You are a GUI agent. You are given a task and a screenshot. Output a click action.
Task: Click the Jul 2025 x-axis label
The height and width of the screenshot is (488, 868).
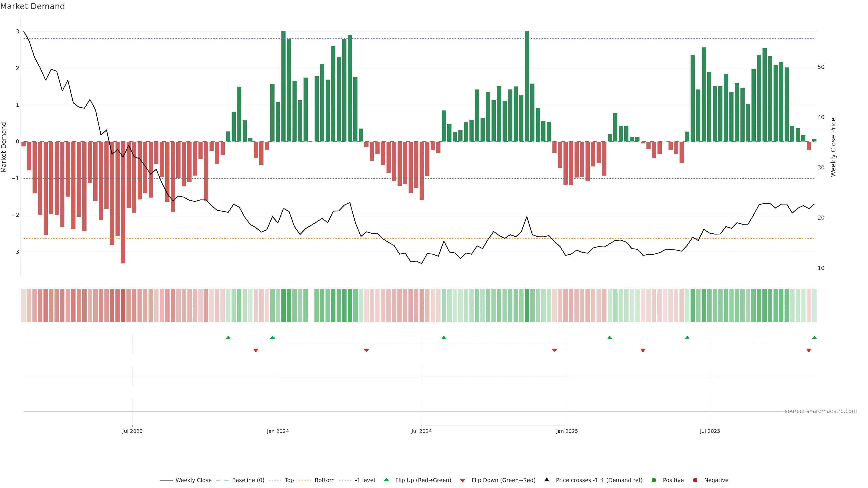(x=710, y=431)
